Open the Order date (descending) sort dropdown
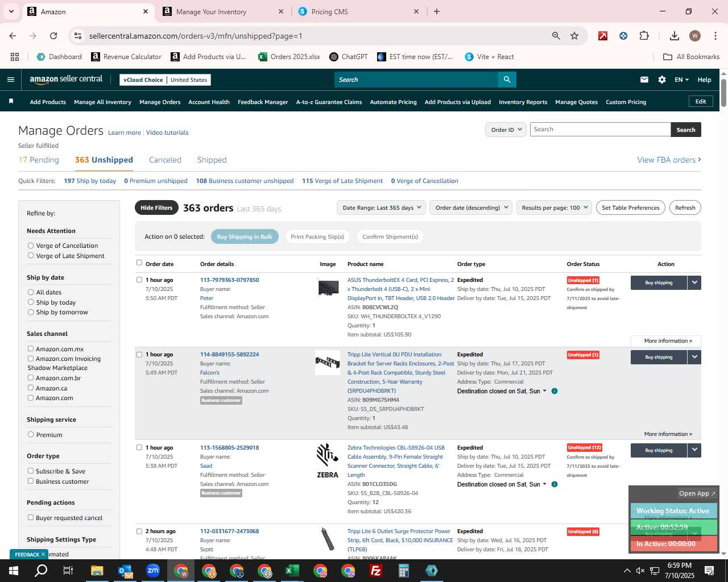Viewport: 728px width, 582px height. (x=471, y=207)
